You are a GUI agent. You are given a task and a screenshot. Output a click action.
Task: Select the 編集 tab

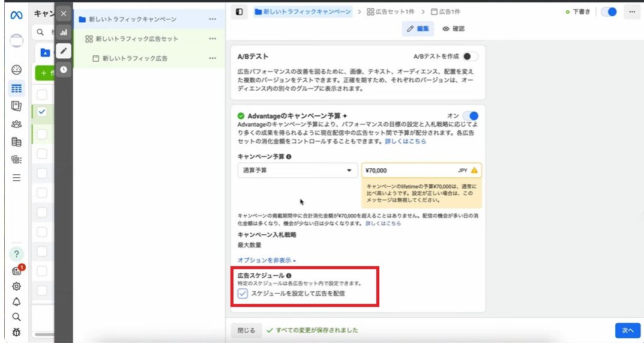coord(418,29)
